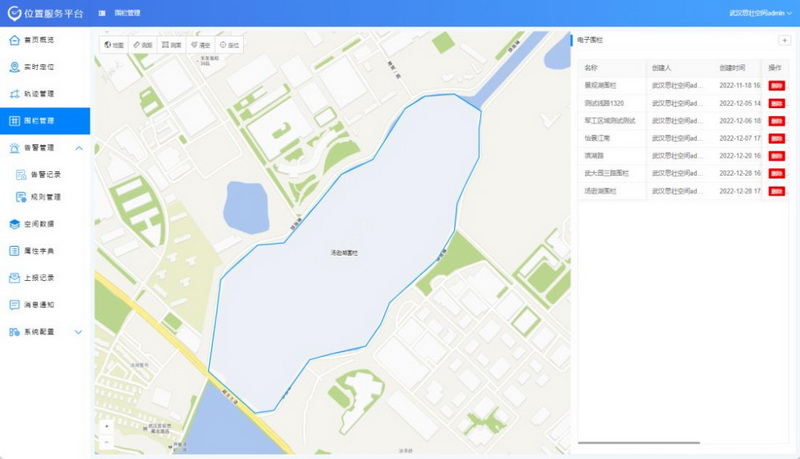Click delete button for 滨湖路 row
Image resolution: width=800 pixels, height=459 pixels.
pyautogui.click(x=776, y=156)
